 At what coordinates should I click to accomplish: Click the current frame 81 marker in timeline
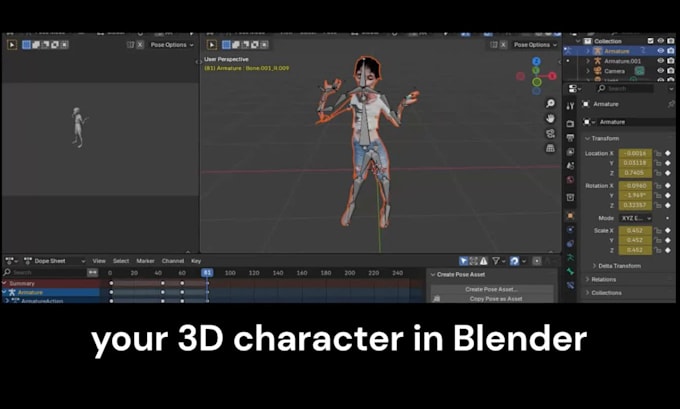(x=207, y=273)
